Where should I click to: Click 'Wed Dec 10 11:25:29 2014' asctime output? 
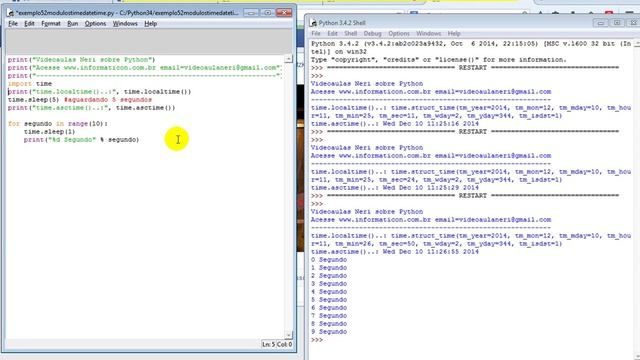[x=431, y=188]
